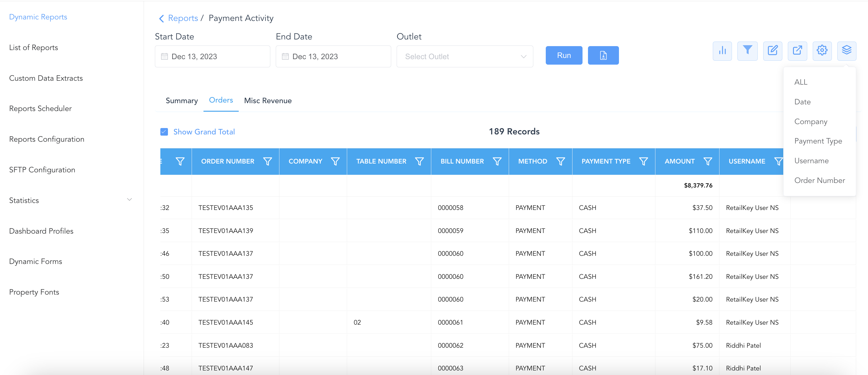Open report settings gear icon
The image size is (868, 375).
coord(822,51)
